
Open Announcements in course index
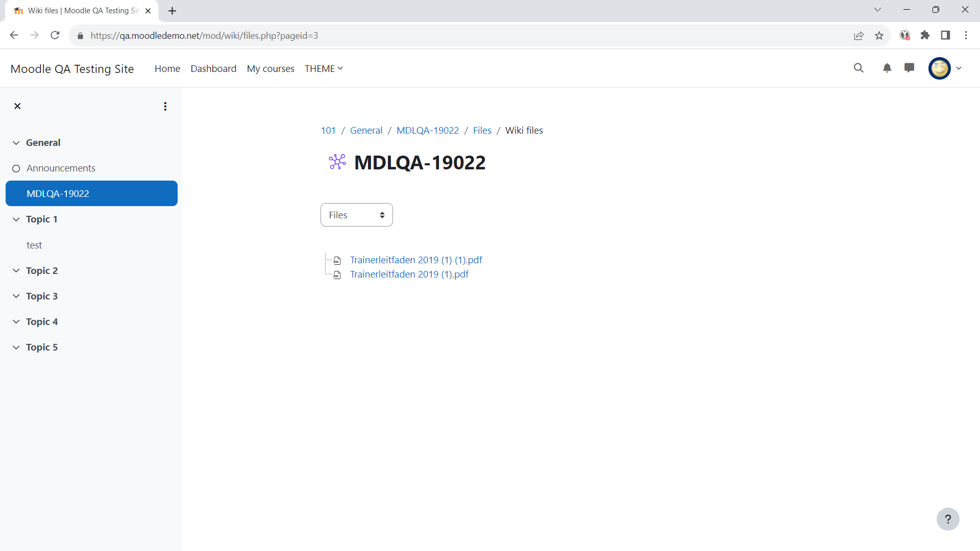click(x=61, y=168)
